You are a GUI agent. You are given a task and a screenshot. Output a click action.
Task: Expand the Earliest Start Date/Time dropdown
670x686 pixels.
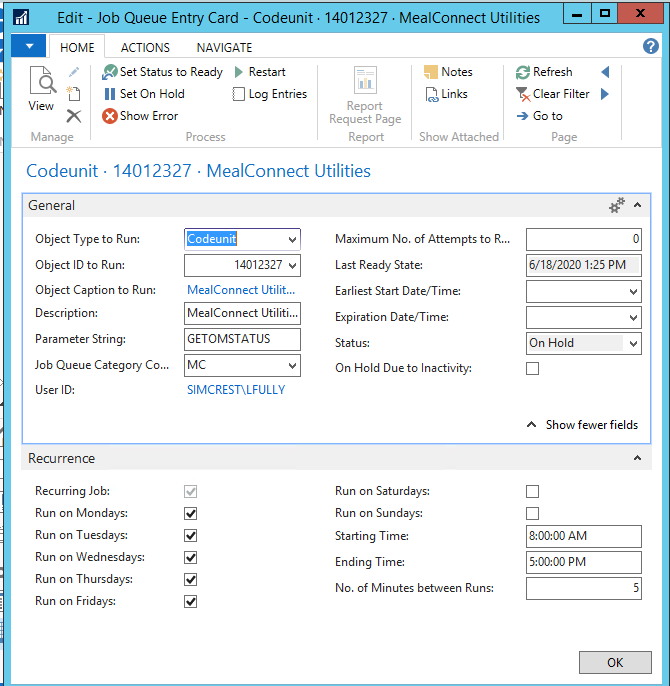click(633, 292)
